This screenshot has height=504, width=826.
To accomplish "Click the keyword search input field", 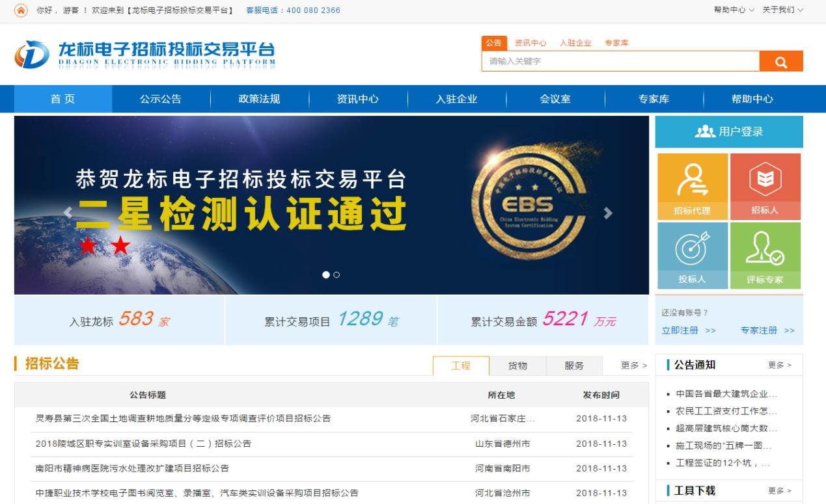I will (618, 60).
